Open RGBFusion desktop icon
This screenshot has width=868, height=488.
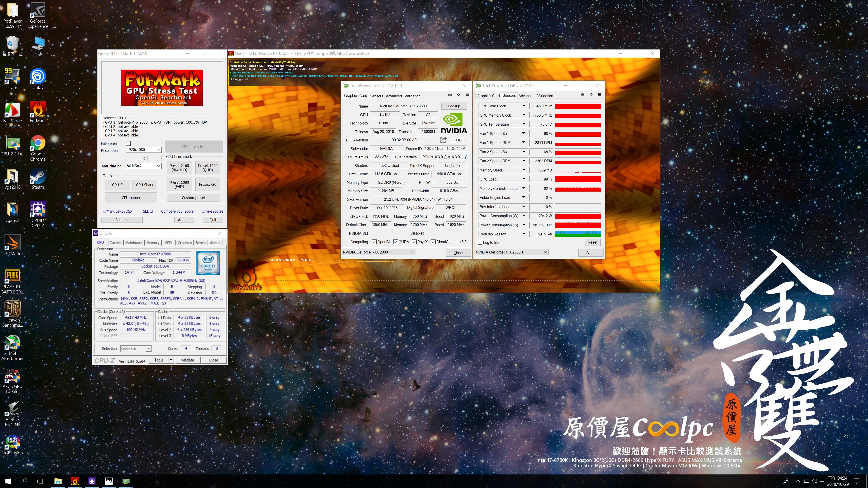tap(12, 445)
